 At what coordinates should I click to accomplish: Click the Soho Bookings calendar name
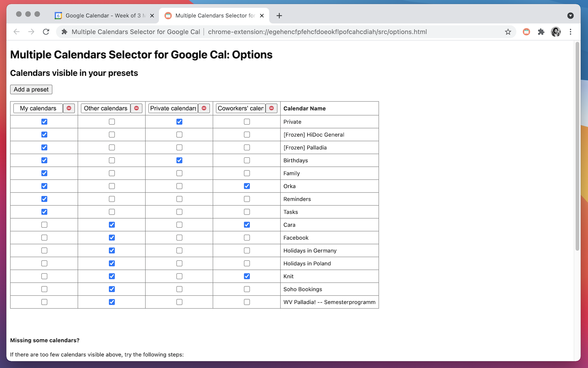tap(303, 289)
